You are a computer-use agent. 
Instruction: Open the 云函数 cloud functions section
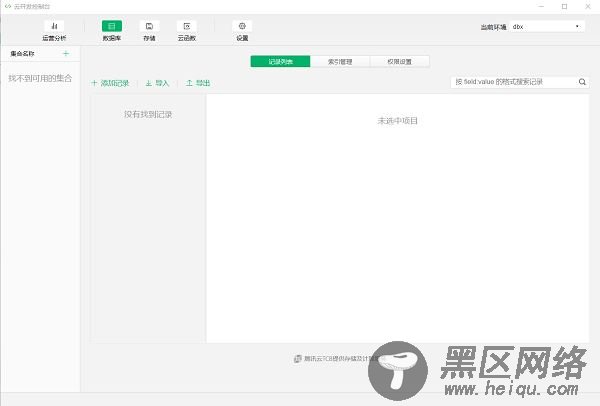click(186, 27)
